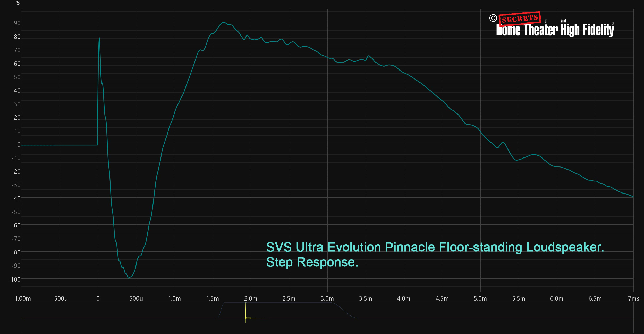Viewport: 644px width, 334px height.
Task: Select the '3.5m' time axis label
Action: point(366,298)
